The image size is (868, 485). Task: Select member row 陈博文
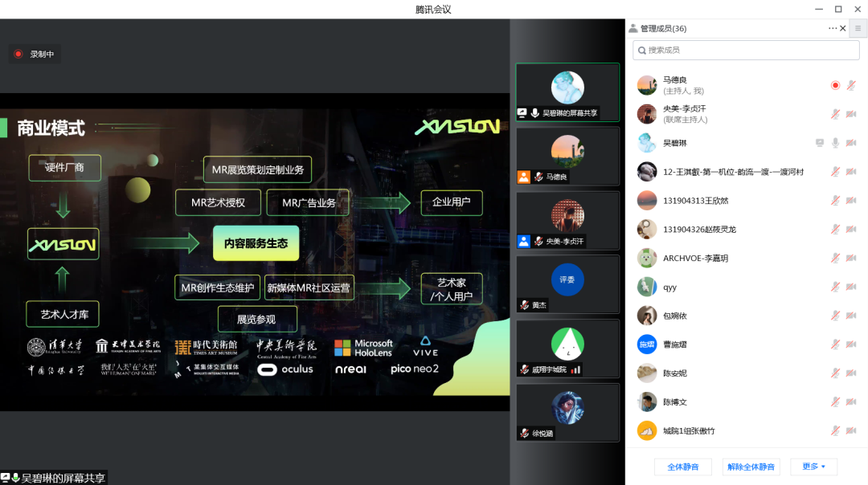click(x=746, y=401)
